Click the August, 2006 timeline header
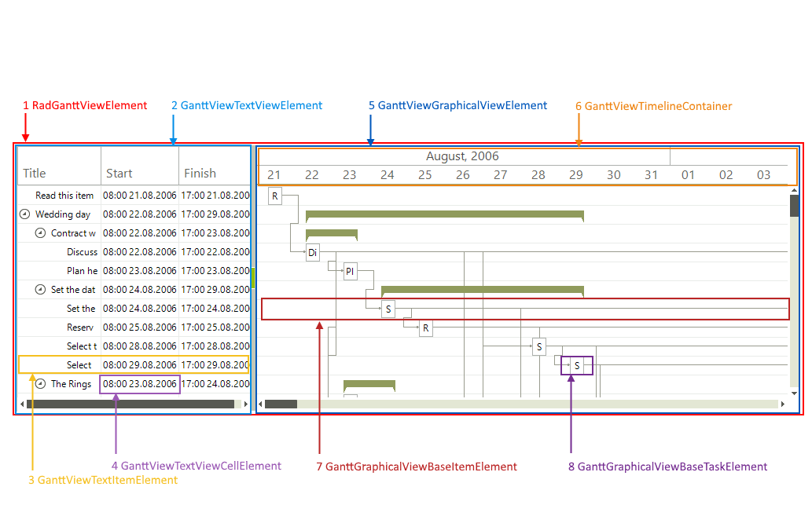 tap(462, 156)
